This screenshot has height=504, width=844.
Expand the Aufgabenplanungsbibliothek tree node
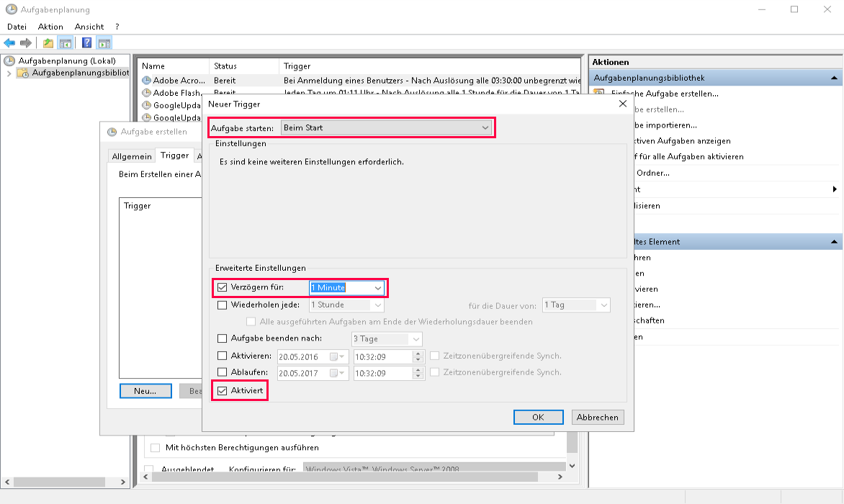[x=9, y=73]
